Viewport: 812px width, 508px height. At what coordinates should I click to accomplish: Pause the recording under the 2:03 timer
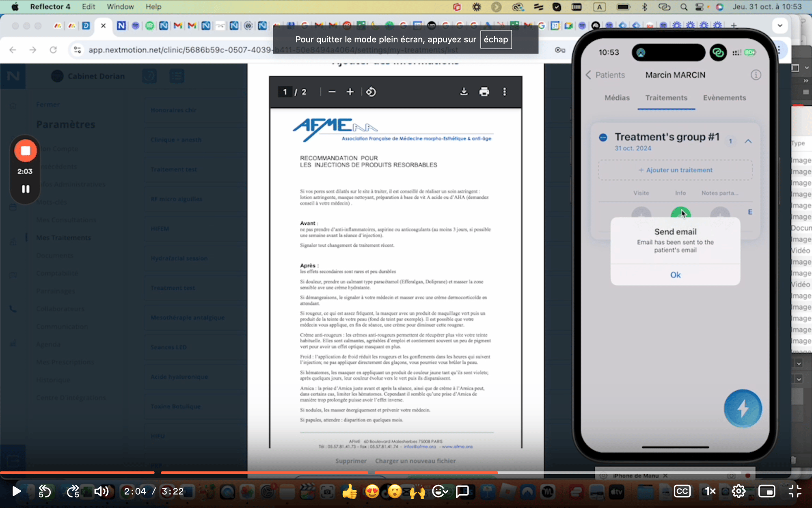pos(25,189)
